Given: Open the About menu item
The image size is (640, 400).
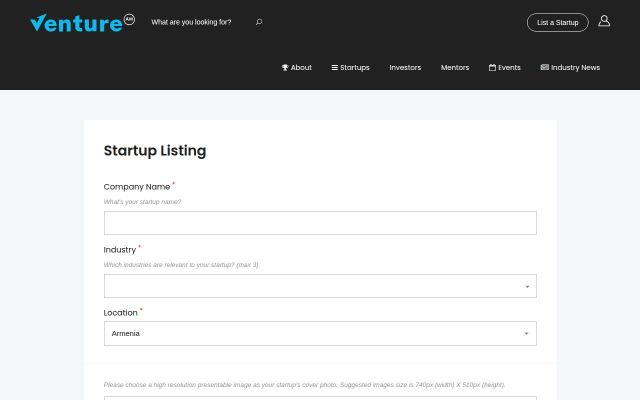Looking at the screenshot, I should pyautogui.click(x=297, y=68).
